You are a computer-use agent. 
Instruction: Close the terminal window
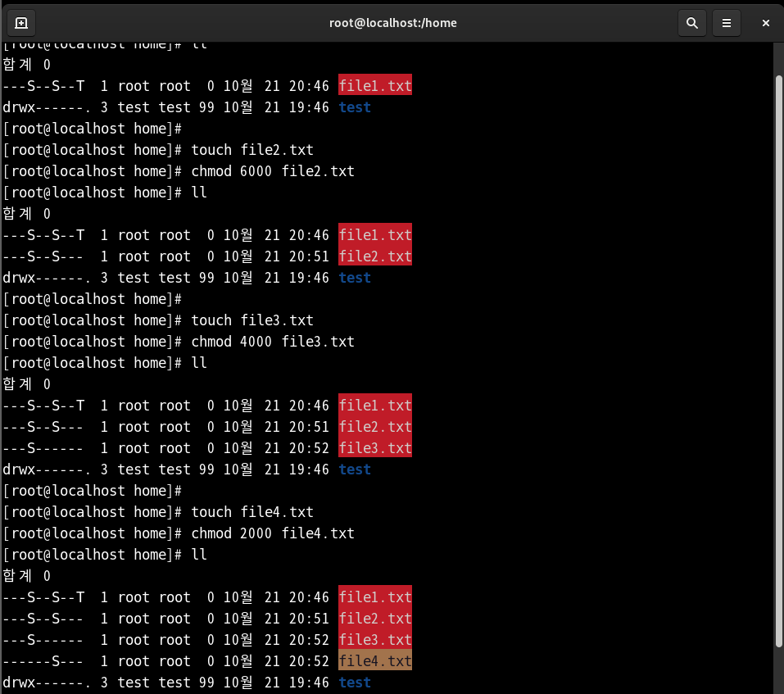click(765, 23)
